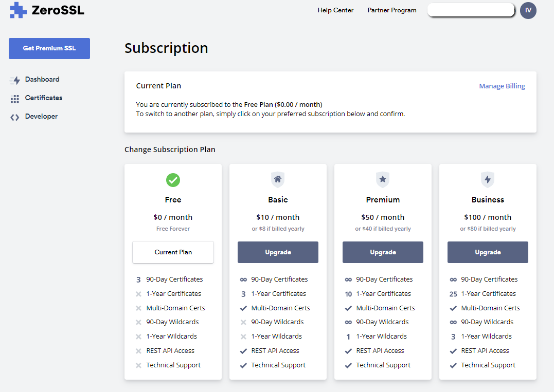Click Premium '1-Year Wildcards' feature text
554x392 pixels.
point(382,336)
